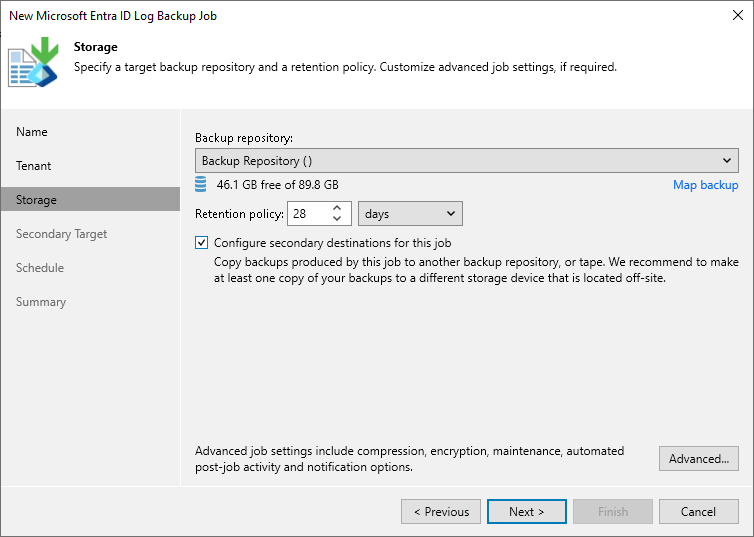Toggle Configure secondary destinations checkbox

(x=201, y=243)
